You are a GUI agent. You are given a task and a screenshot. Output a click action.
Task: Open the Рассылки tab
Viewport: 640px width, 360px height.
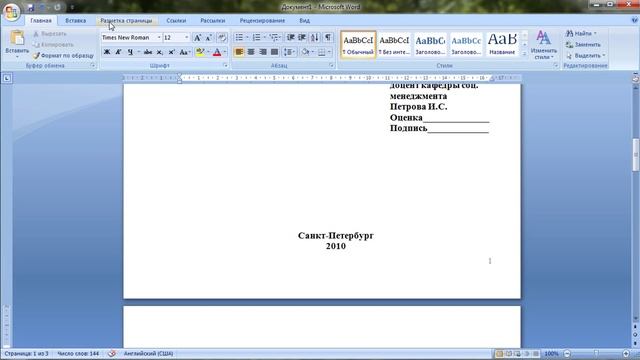[x=213, y=20]
